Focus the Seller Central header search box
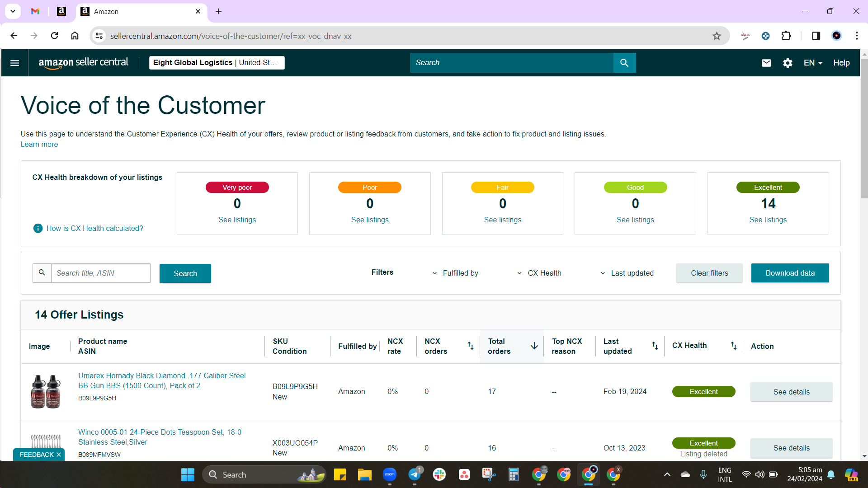 coord(511,63)
